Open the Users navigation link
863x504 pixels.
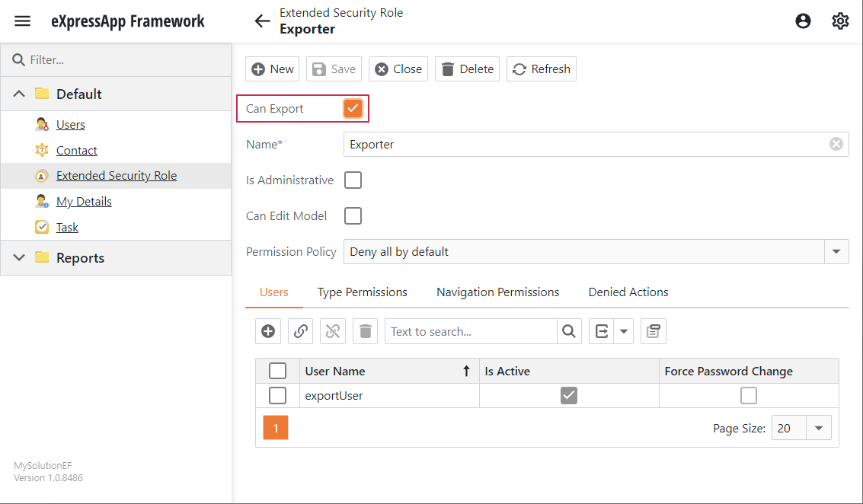click(x=70, y=124)
